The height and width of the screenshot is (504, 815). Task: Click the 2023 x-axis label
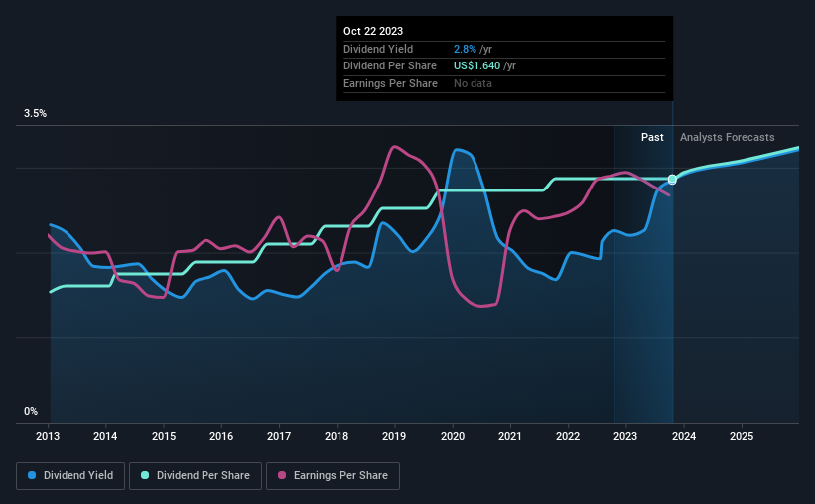625,436
